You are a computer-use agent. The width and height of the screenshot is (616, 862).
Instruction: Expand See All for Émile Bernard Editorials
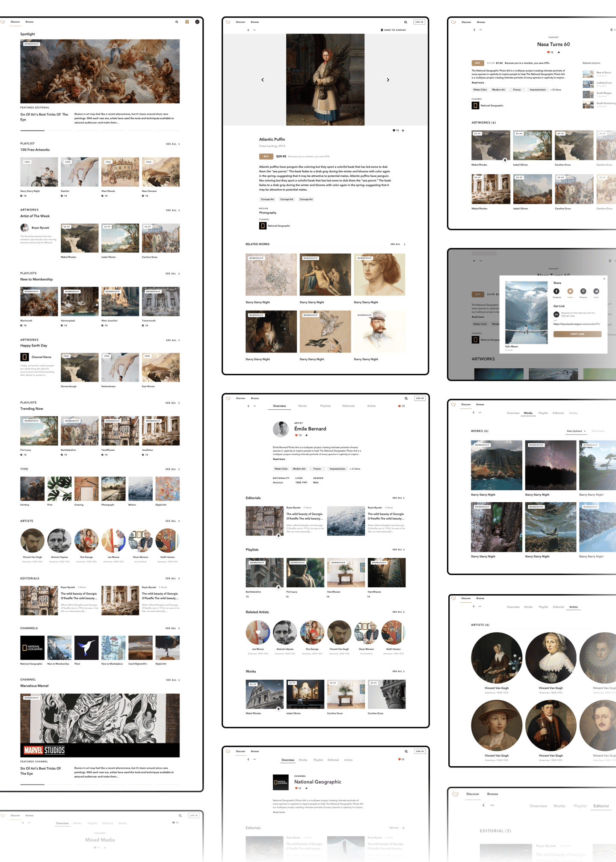pos(398,498)
